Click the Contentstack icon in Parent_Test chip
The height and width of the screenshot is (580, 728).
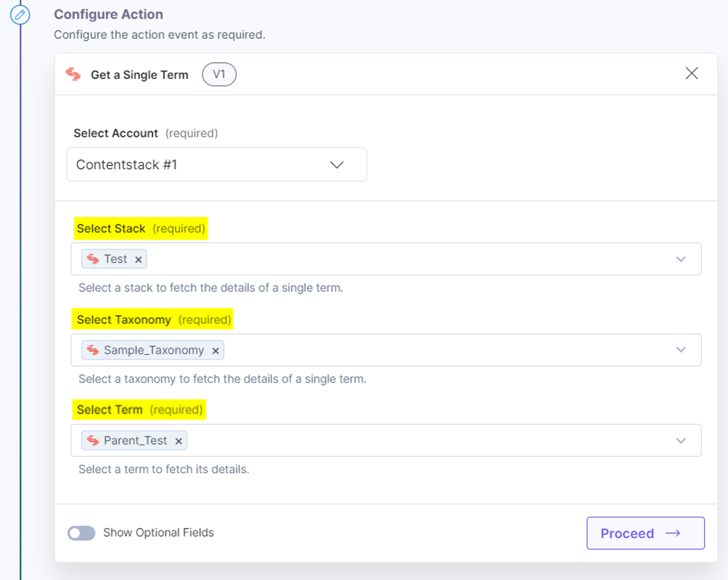[93, 441]
